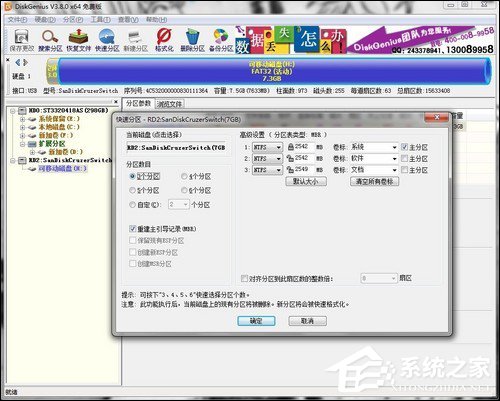
Task: Toggle lock icon for partition 3 size
Action: coord(290,170)
